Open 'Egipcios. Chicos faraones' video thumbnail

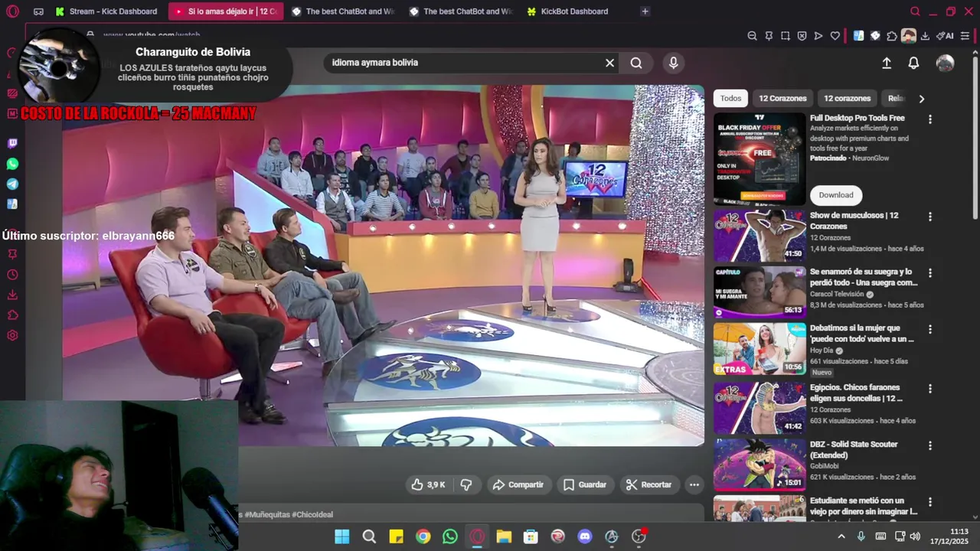click(x=759, y=408)
